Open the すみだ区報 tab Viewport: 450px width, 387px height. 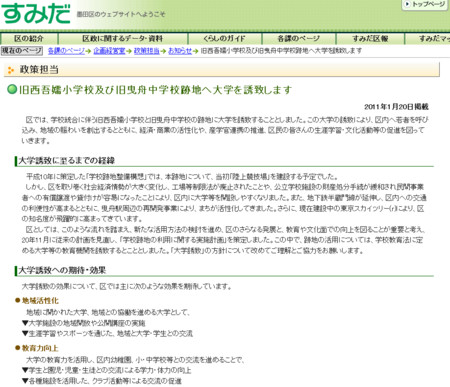click(370, 39)
